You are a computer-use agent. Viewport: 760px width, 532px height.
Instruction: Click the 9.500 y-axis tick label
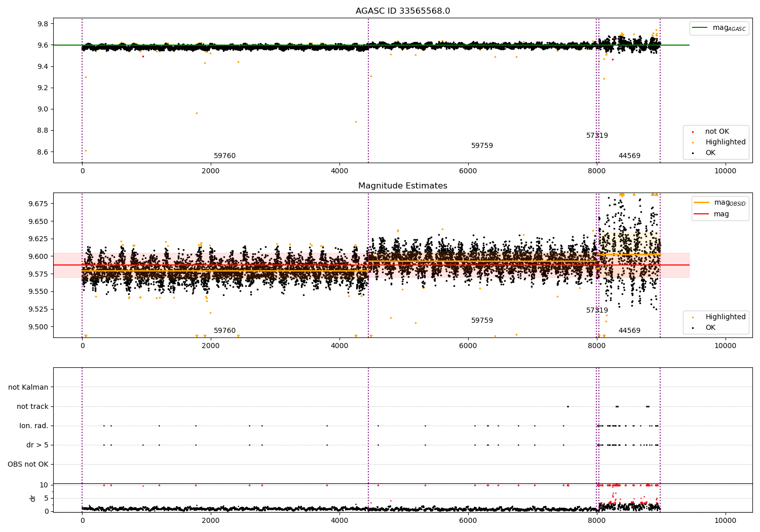point(39,327)
